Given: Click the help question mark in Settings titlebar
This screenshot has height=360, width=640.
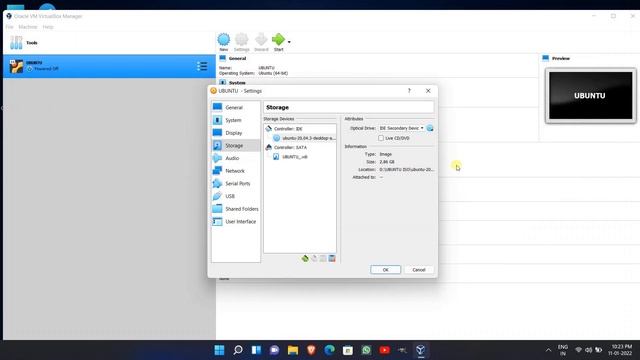Looking at the screenshot, I should [x=409, y=91].
